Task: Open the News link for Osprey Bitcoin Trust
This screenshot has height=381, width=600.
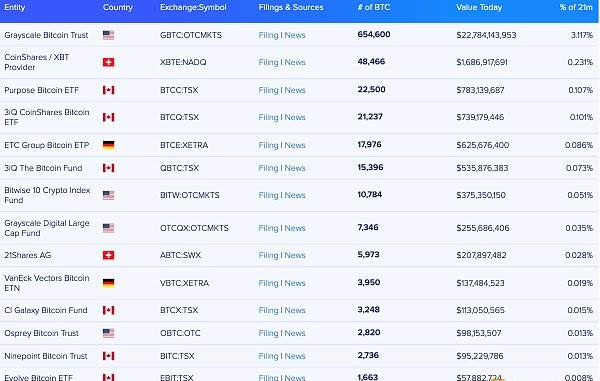Action: 295,334
